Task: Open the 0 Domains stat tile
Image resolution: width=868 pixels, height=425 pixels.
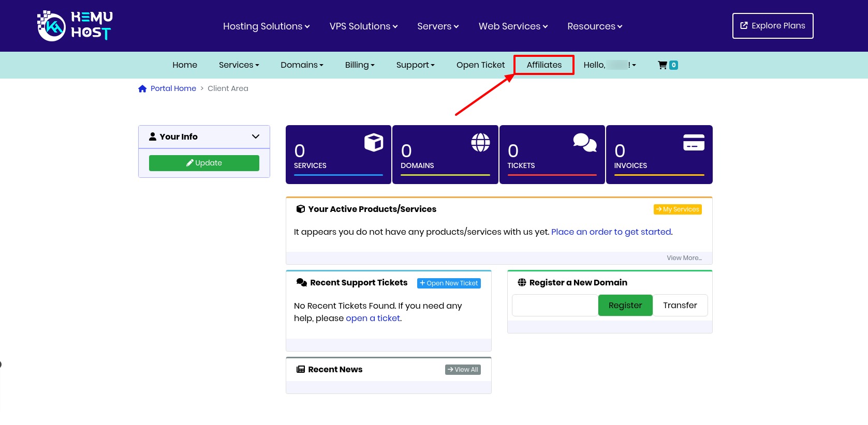Action: [445, 155]
